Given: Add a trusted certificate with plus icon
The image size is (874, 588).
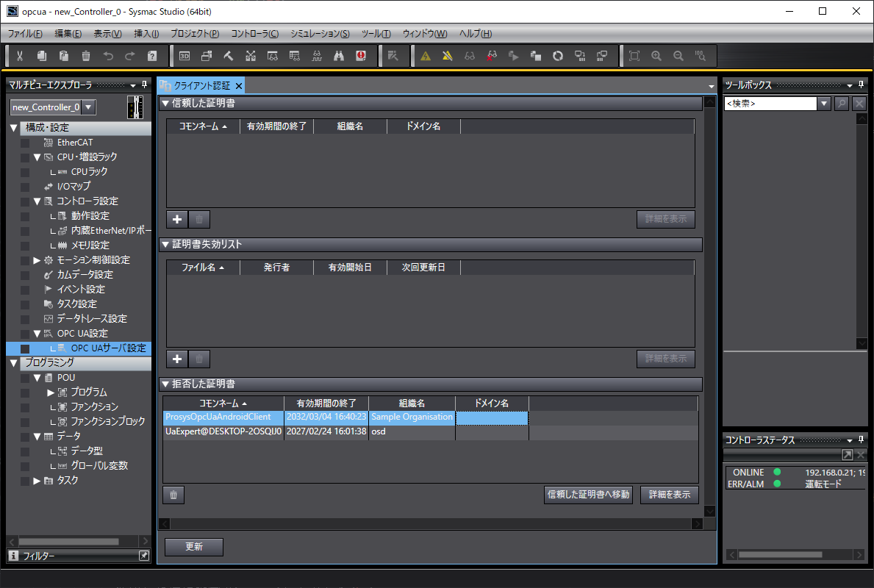Looking at the screenshot, I should point(176,219).
